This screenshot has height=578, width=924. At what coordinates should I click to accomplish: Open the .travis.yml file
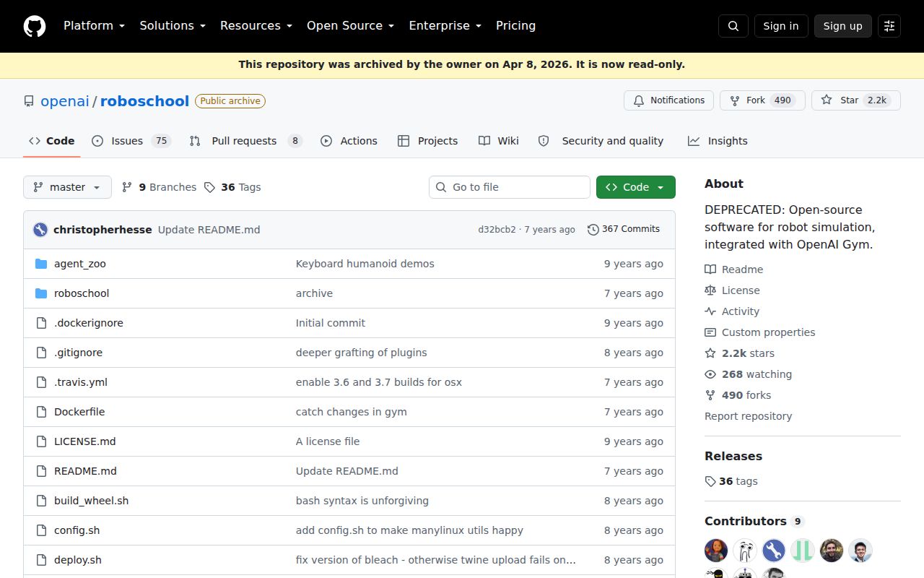(x=81, y=382)
